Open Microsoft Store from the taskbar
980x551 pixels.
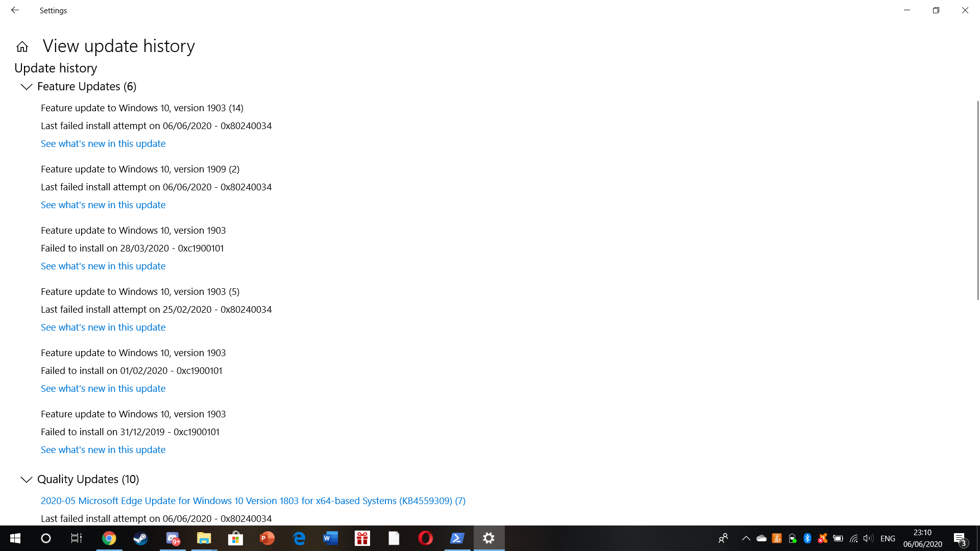(x=235, y=538)
